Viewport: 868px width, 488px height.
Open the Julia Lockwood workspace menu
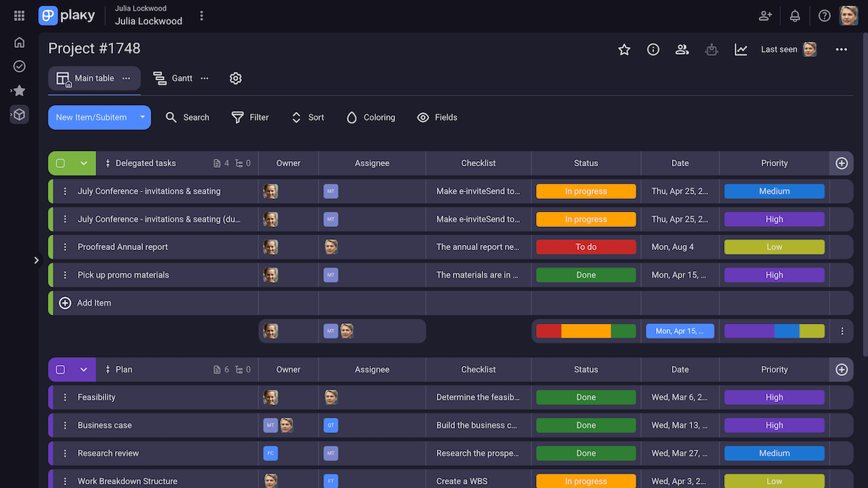201,15
